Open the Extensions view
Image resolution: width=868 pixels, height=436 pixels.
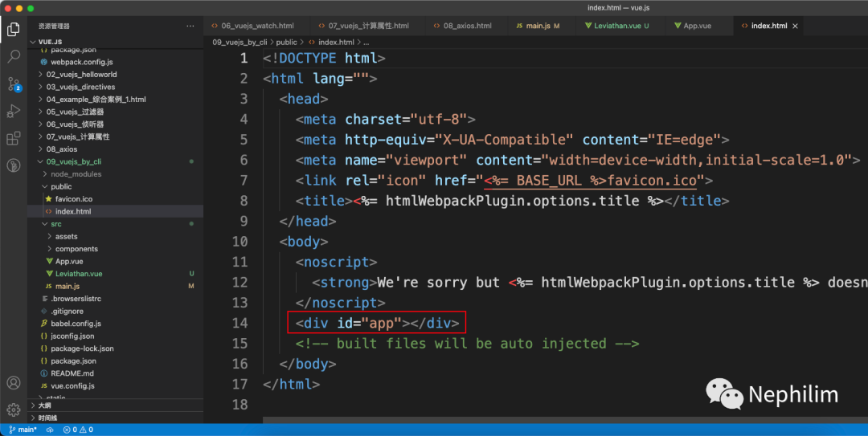tap(14, 138)
